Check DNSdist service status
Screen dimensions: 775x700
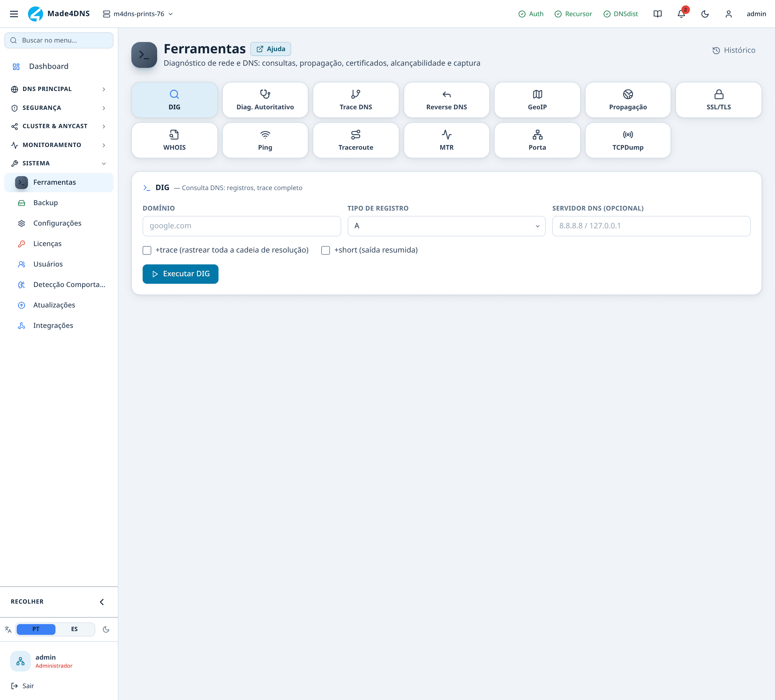coord(621,14)
